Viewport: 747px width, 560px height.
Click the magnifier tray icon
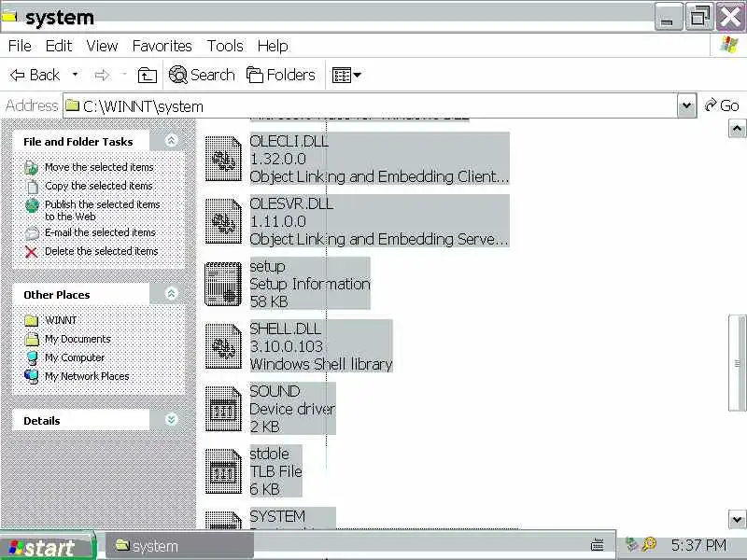pyautogui.click(x=649, y=544)
